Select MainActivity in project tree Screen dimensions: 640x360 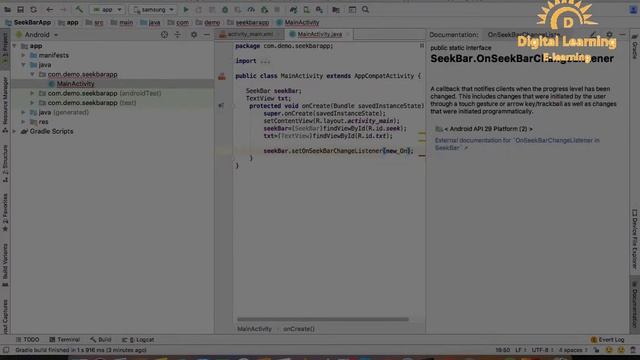76,84
